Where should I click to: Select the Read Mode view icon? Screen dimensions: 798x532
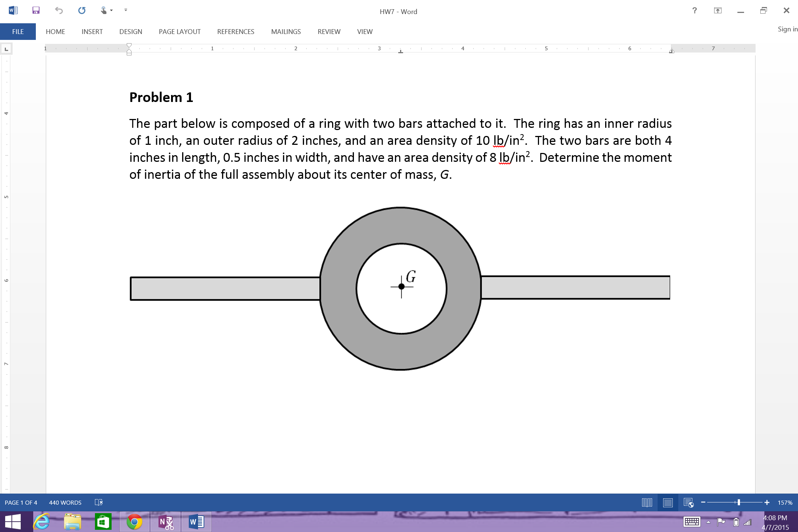pyautogui.click(x=647, y=502)
